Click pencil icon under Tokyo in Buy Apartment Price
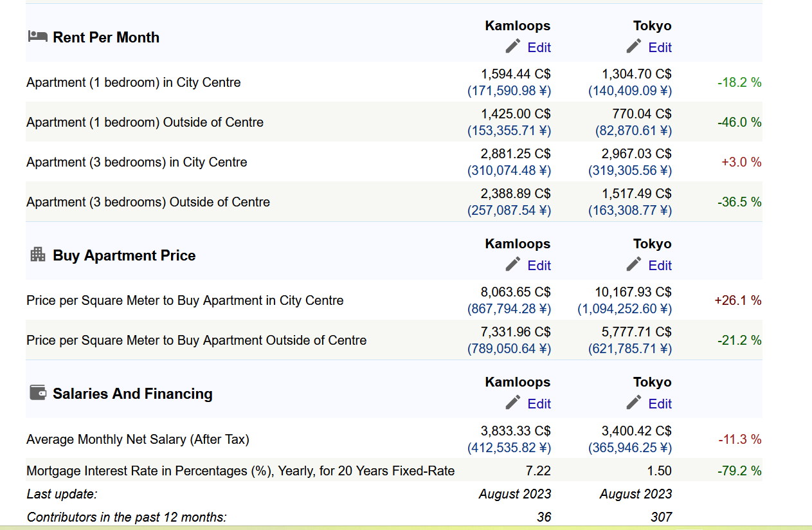Screen dimensions: 812x530 coord(633,264)
